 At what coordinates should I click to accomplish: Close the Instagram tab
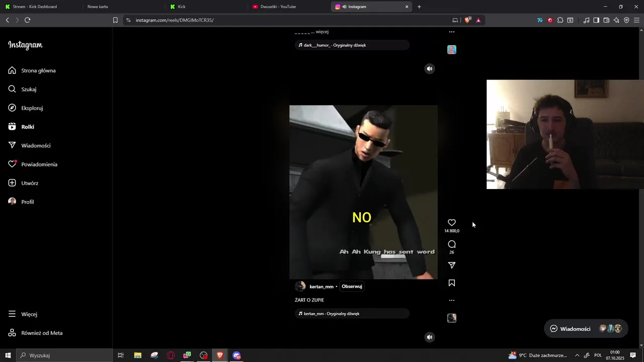[407, 7]
